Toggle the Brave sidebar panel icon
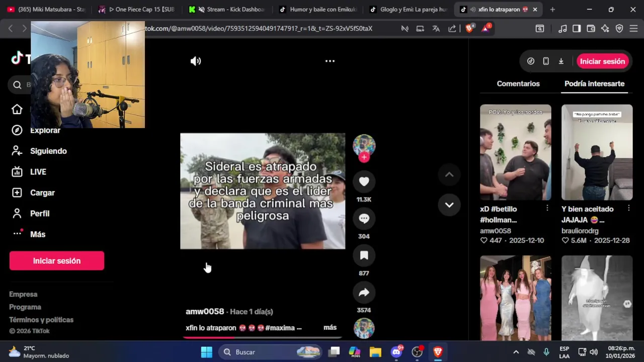This screenshot has height=362, width=644. point(577,29)
